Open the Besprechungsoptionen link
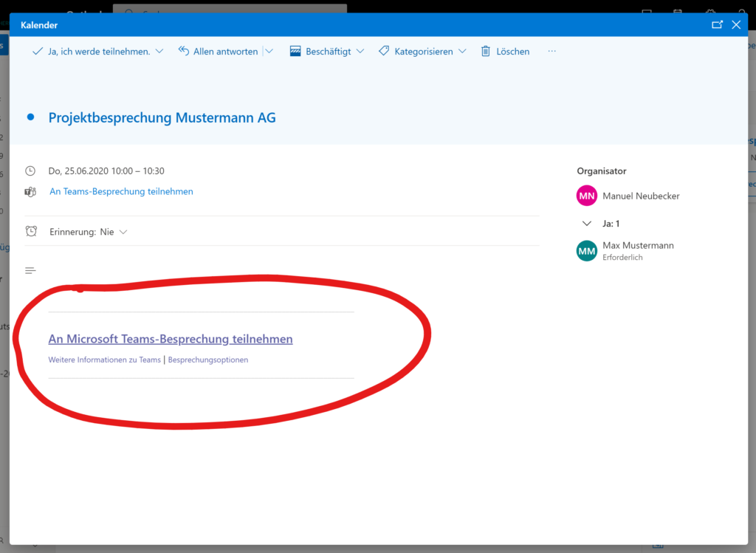756x553 pixels. point(208,360)
